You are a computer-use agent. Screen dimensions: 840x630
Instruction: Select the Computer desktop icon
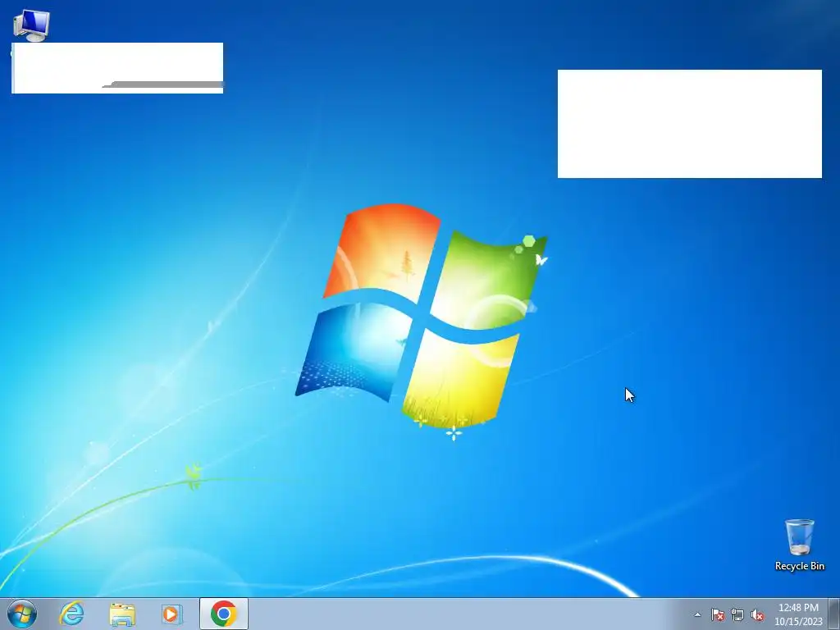click(31, 25)
